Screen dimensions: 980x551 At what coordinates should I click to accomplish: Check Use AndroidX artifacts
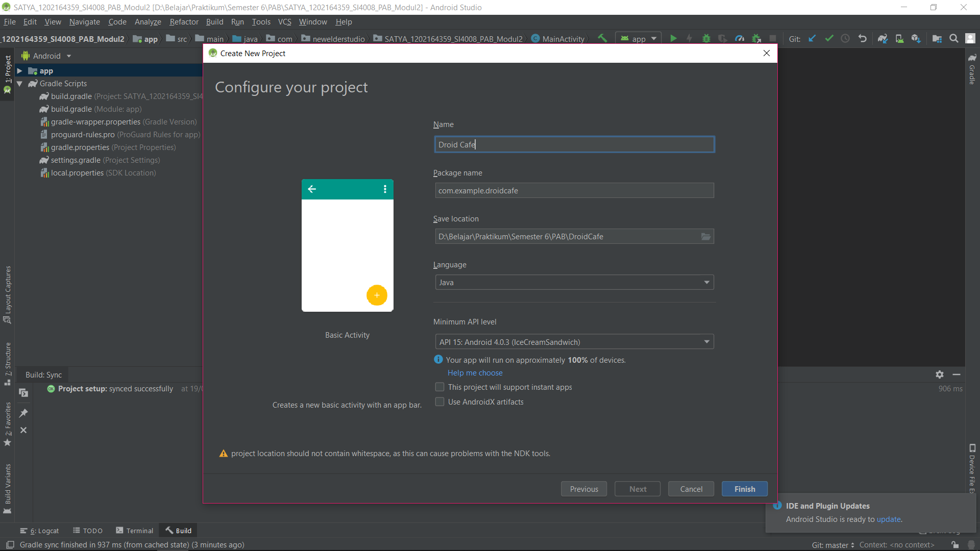[439, 402]
